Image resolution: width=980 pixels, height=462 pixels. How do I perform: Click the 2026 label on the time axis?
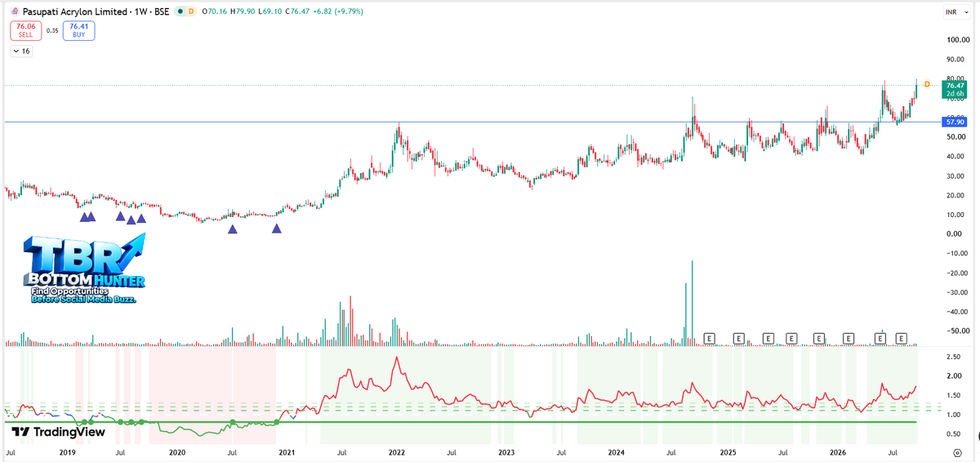tap(837, 451)
